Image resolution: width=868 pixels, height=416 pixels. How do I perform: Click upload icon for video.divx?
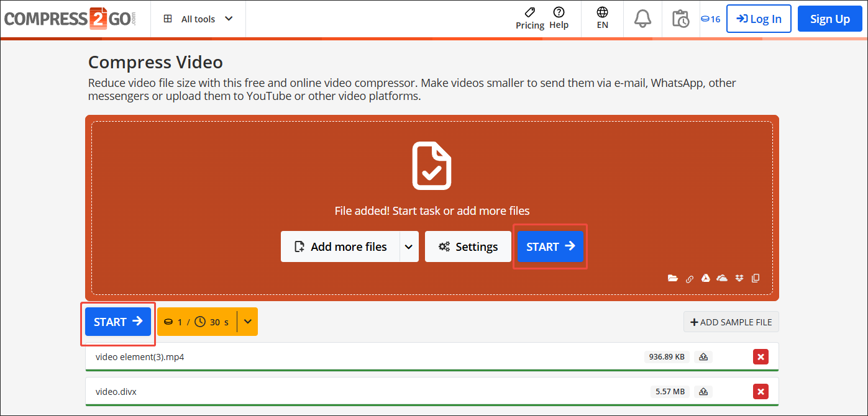(x=703, y=392)
